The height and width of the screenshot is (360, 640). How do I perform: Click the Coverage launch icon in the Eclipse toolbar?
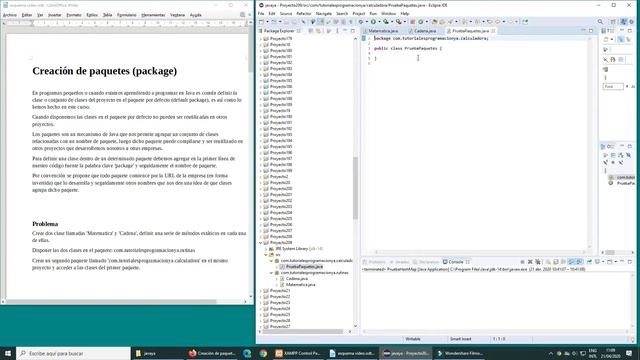coord(386,22)
